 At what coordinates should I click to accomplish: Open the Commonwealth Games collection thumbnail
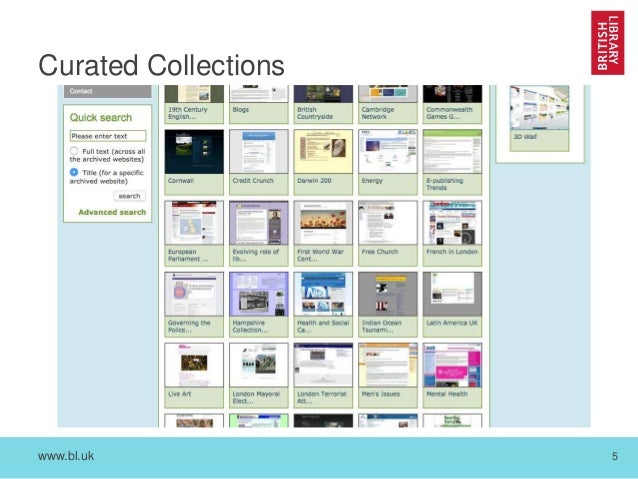coord(452,94)
